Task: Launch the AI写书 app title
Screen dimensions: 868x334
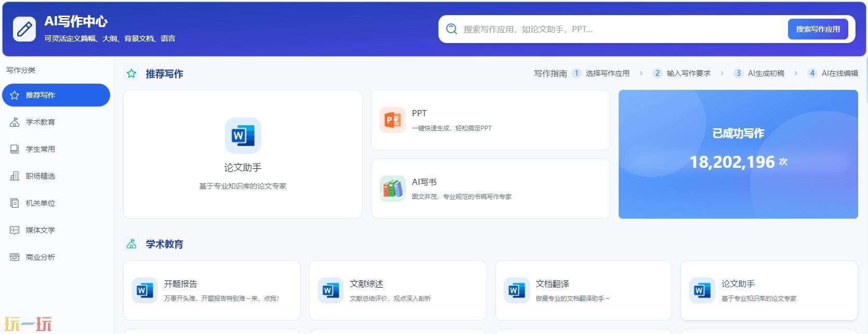Action: click(x=424, y=182)
